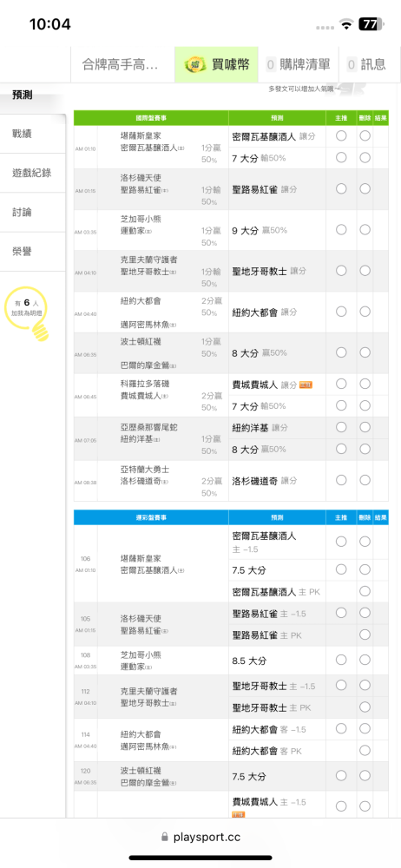Select 刪除 for 紐約洋基 讓分

pos(365,427)
